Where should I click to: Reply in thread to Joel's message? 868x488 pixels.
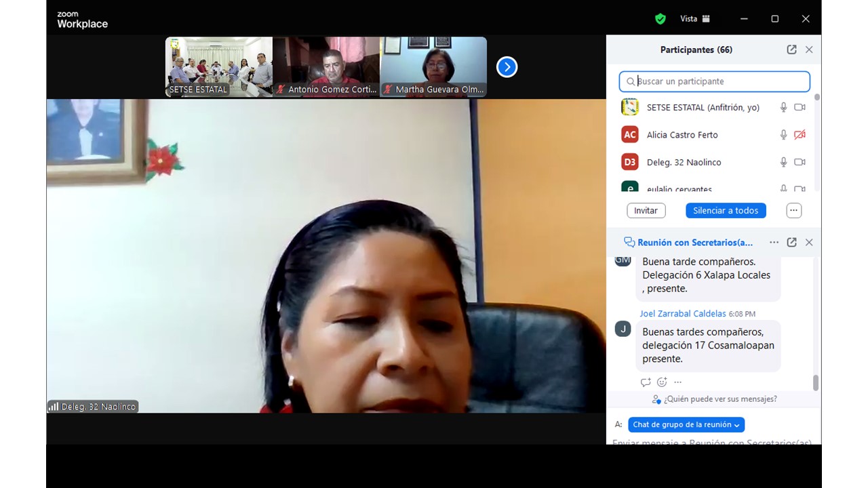(x=646, y=382)
